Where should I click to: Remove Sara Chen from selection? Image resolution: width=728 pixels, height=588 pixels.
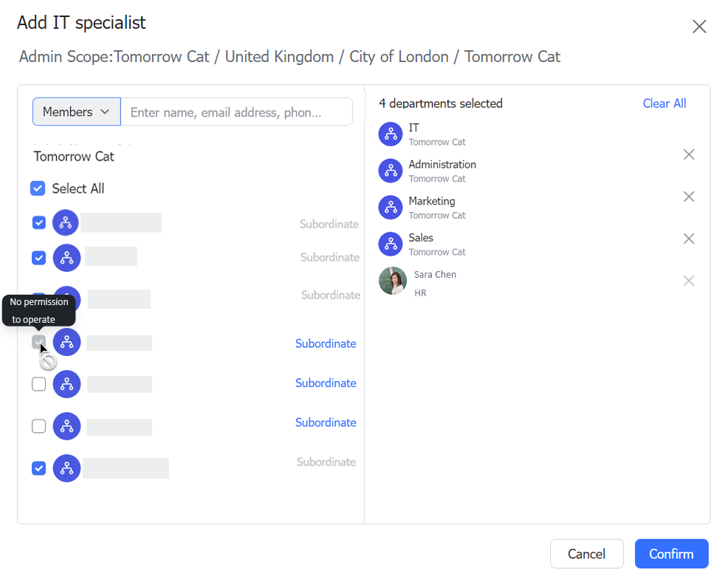(x=688, y=281)
